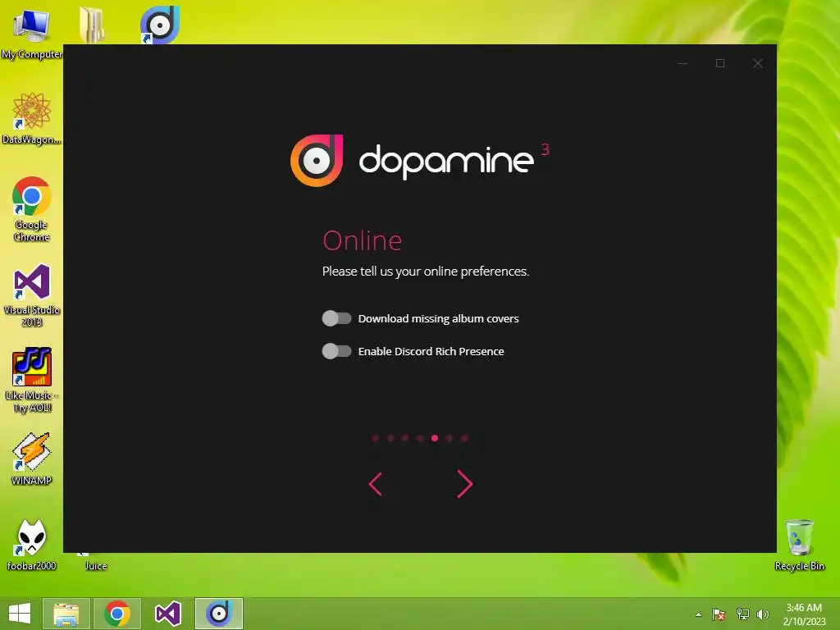Select the folder icon on desktop

(92, 25)
